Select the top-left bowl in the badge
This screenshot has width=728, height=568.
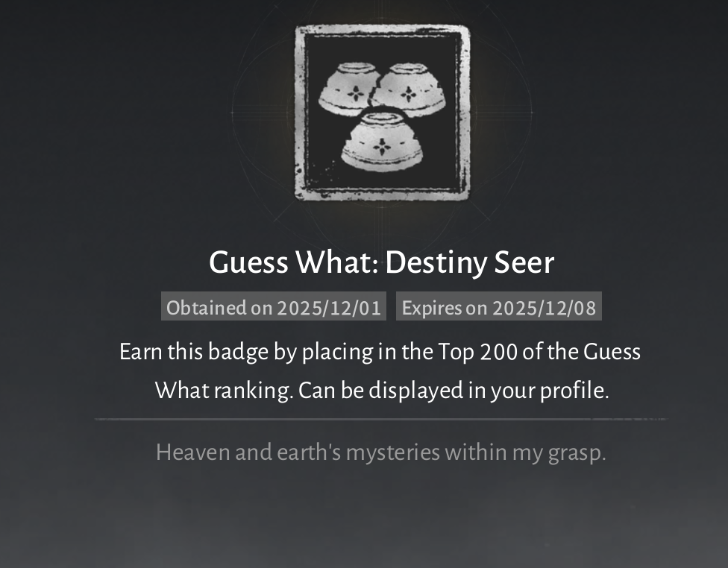point(348,89)
